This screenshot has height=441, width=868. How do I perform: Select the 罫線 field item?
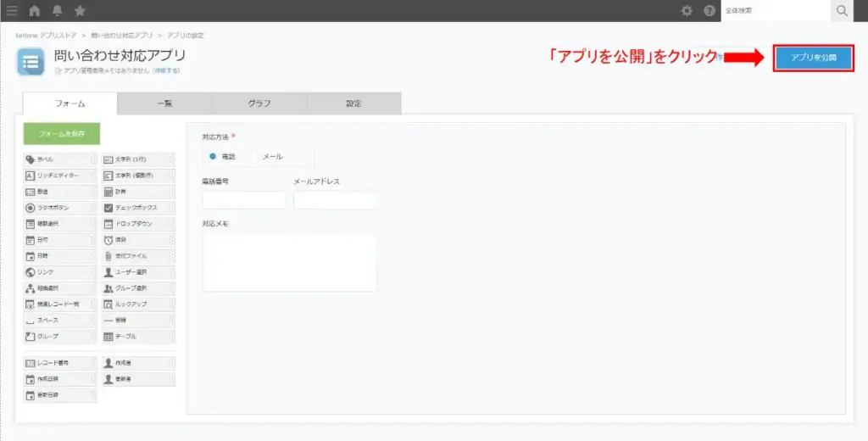point(138,321)
